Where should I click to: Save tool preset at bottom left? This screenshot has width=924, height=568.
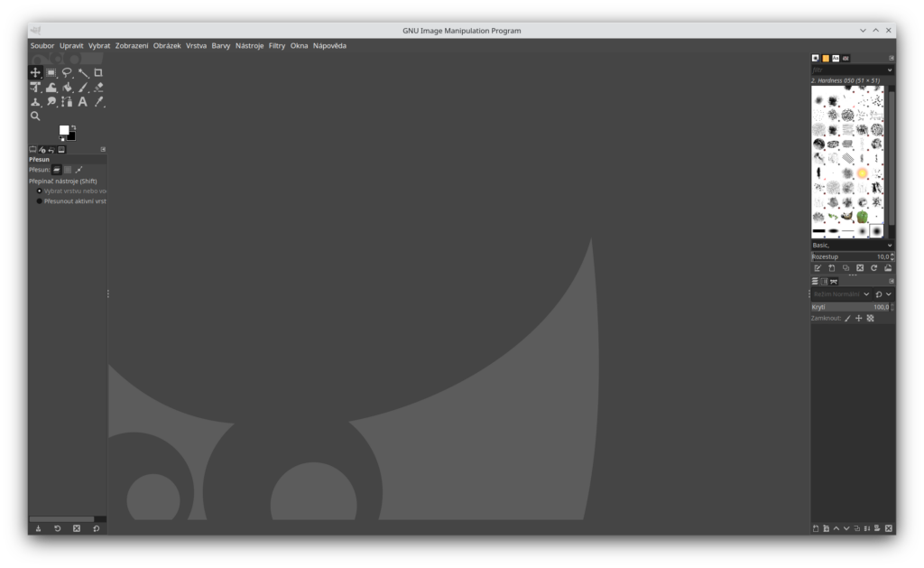[x=38, y=528]
